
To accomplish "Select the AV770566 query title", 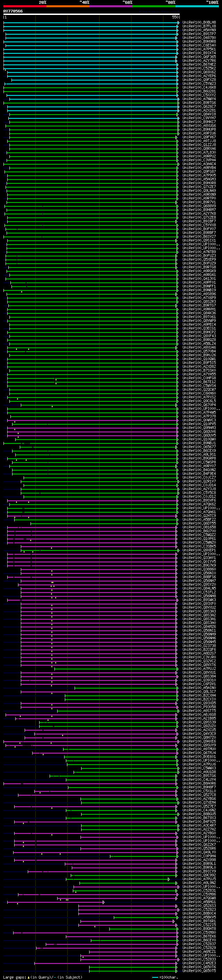I will [x=13, y=11].
